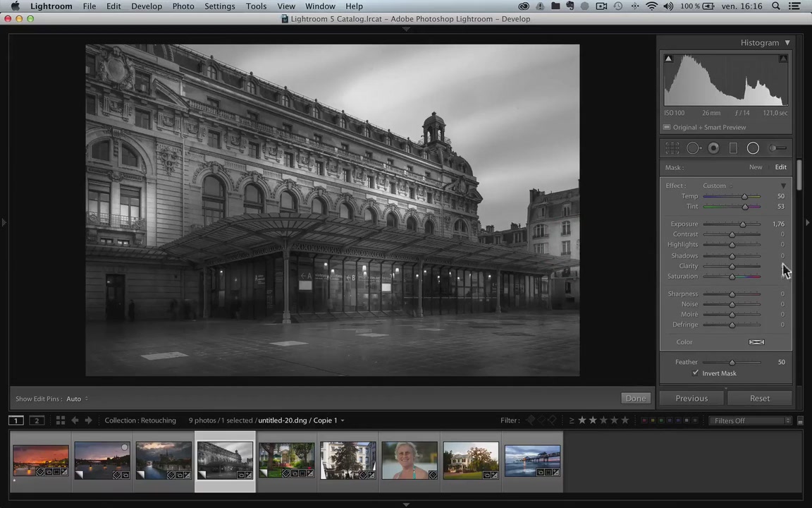Open the Effect preset dropdown
The image size is (812, 508).
[x=718, y=186]
